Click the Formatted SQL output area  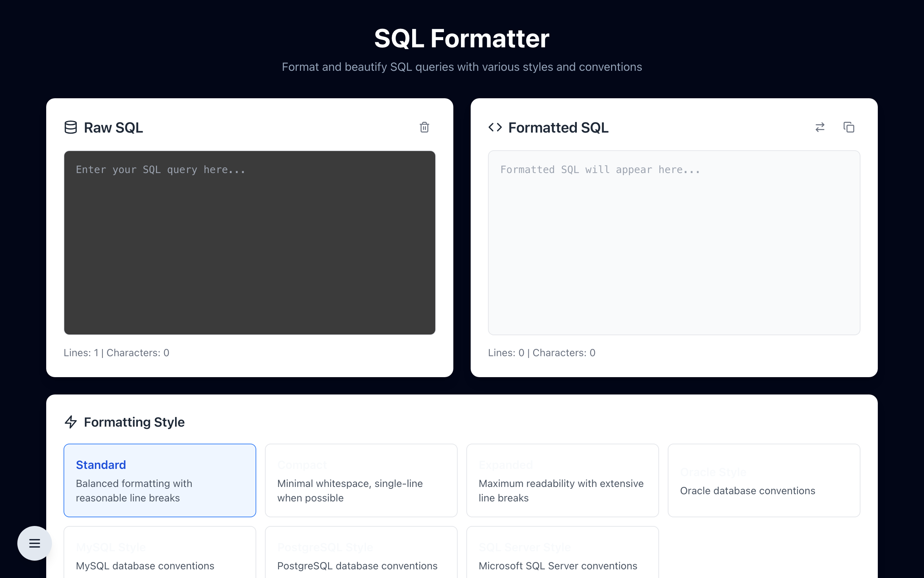coord(674,243)
